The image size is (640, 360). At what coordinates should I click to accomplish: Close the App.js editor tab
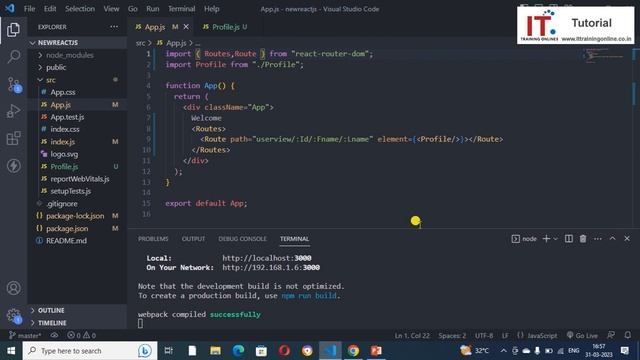pyautogui.click(x=186, y=27)
